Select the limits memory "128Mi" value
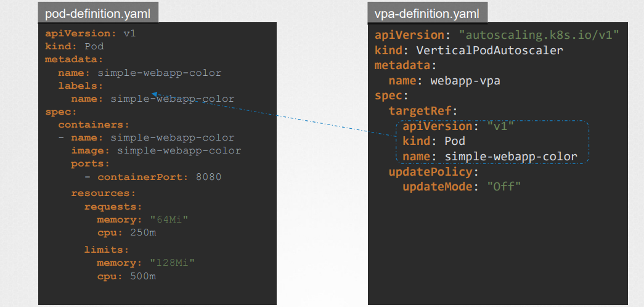 click(172, 262)
